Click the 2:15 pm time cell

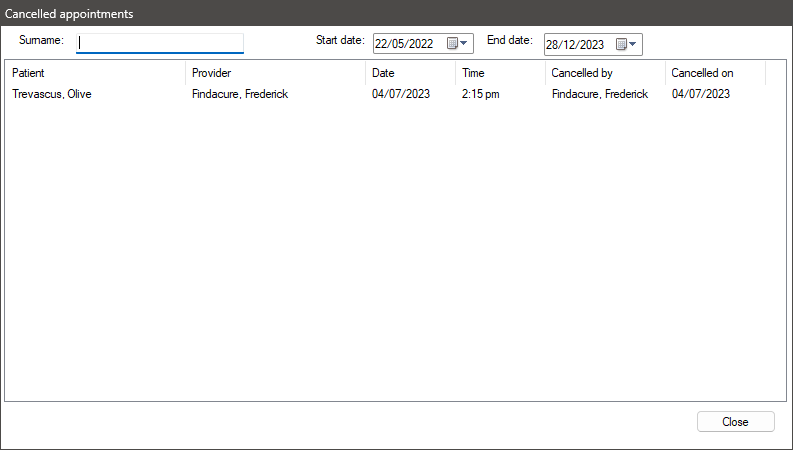[480, 94]
